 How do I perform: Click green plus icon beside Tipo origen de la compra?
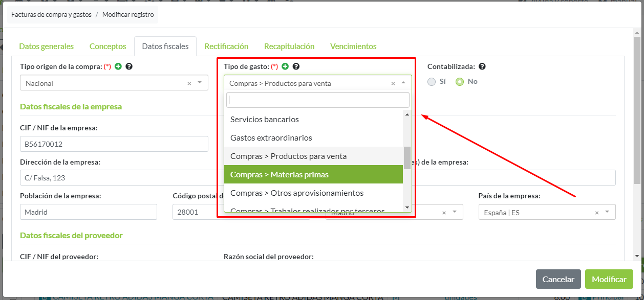pos(119,66)
